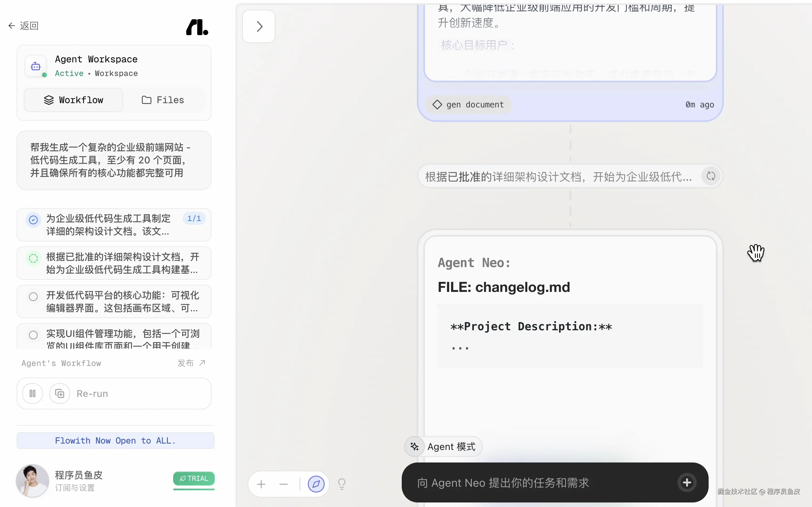This screenshot has width=812, height=507.
Task: Expand the completed 为企业级低代码 task item
Action: pos(114,225)
